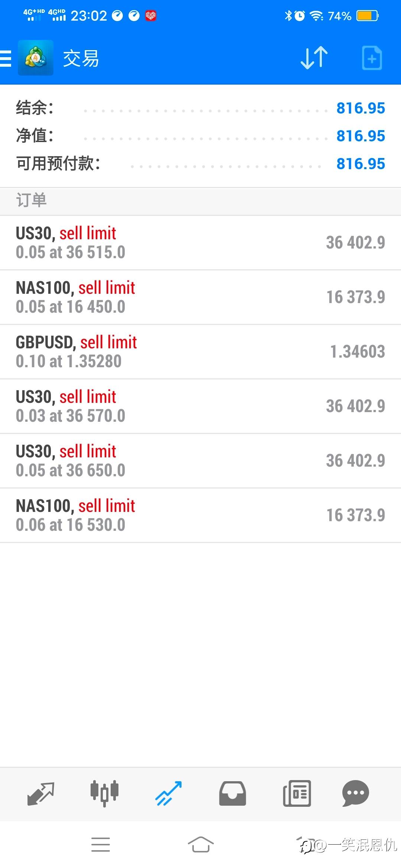The width and height of the screenshot is (401, 868).
Task: Open NAS100 sell limit at 16 530.0
Action: tap(200, 515)
